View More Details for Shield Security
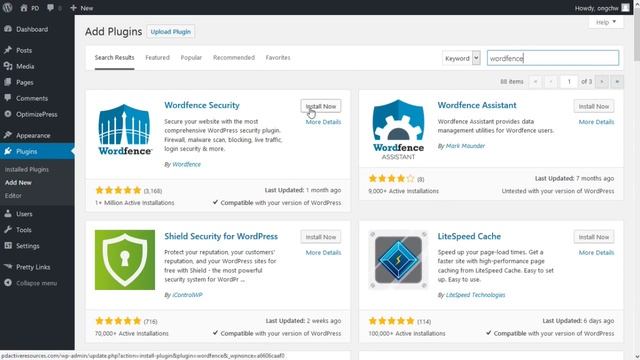 [x=323, y=252]
